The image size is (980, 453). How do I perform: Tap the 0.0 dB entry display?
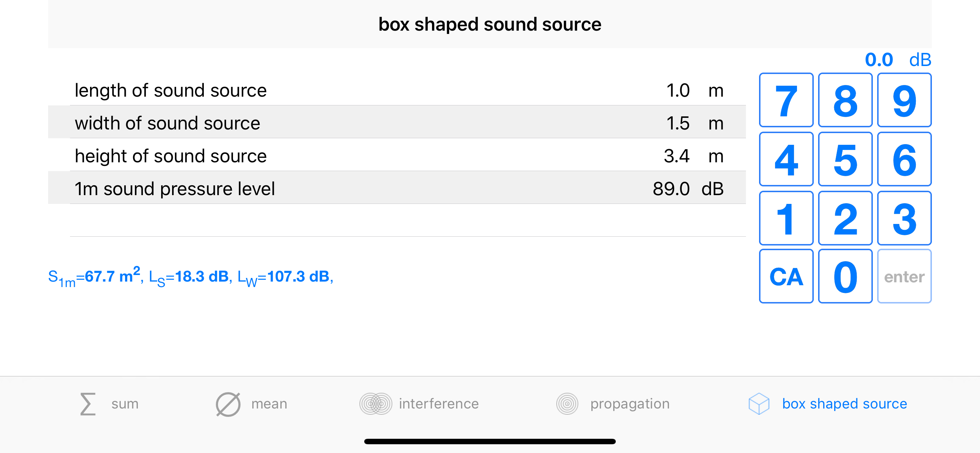[x=898, y=60]
